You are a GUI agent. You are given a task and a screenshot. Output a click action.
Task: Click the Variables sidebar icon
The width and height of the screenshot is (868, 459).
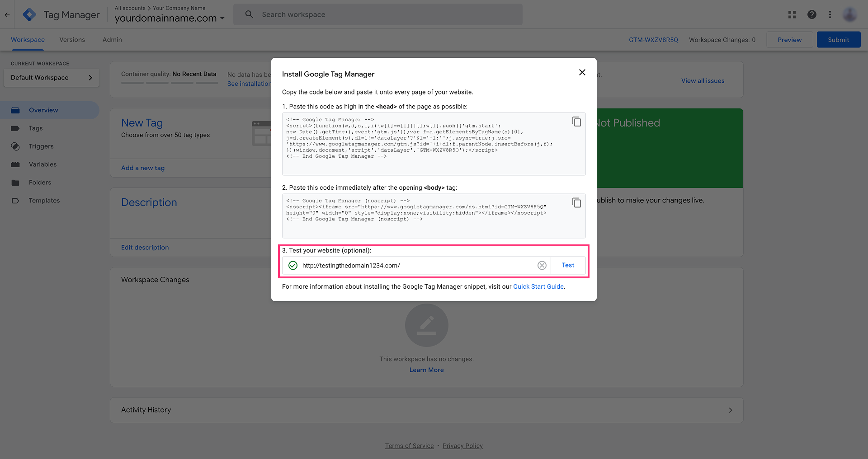click(15, 164)
